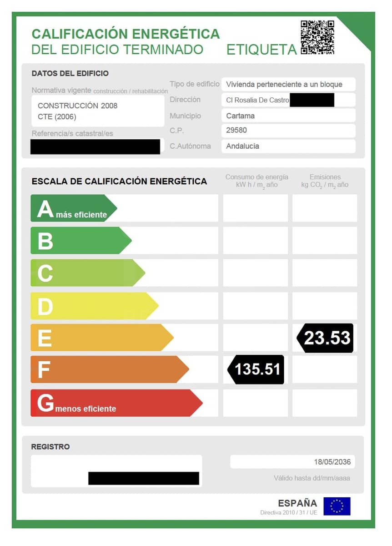Click the empty emissions cell in row A
The image size is (392, 546).
click(325, 208)
